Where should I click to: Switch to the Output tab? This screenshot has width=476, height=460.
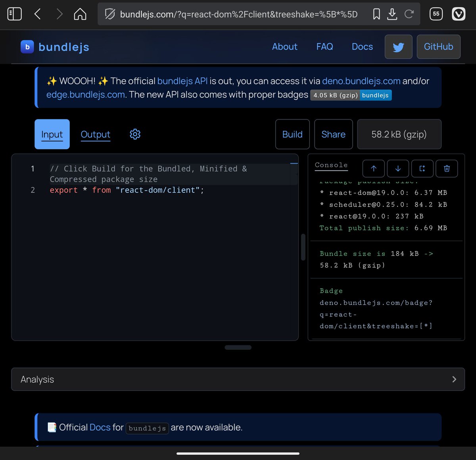point(95,134)
